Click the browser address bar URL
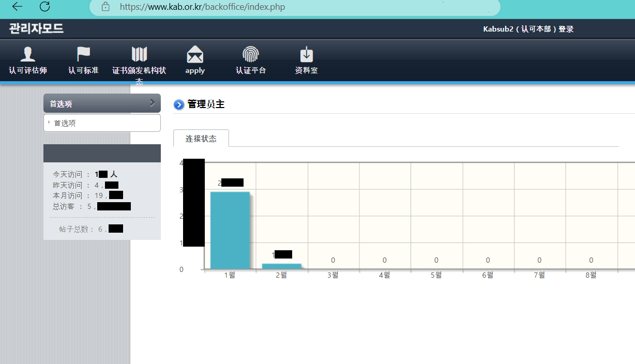This screenshot has height=364, width=635. pos(202,7)
